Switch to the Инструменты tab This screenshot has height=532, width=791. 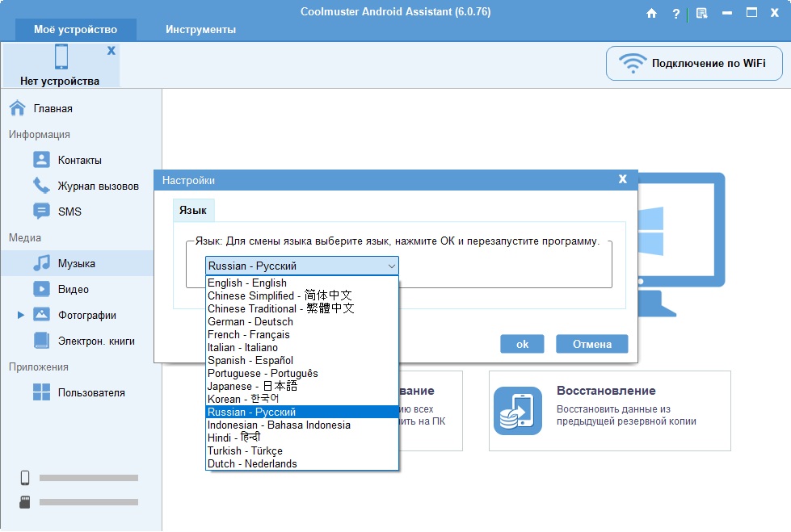[x=201, y=30]
